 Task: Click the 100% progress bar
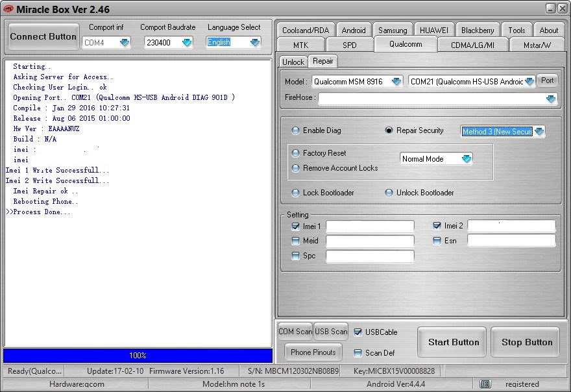138,355
